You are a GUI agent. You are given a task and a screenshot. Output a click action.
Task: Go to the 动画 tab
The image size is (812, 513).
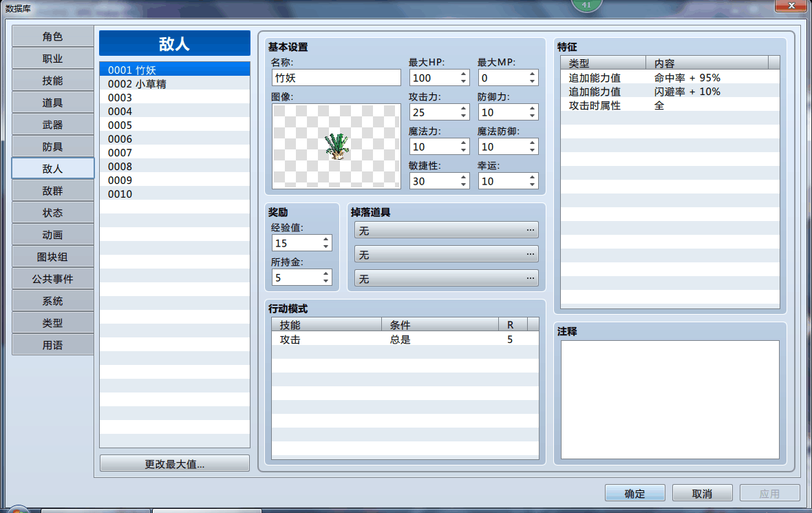(x=53, y=235)
